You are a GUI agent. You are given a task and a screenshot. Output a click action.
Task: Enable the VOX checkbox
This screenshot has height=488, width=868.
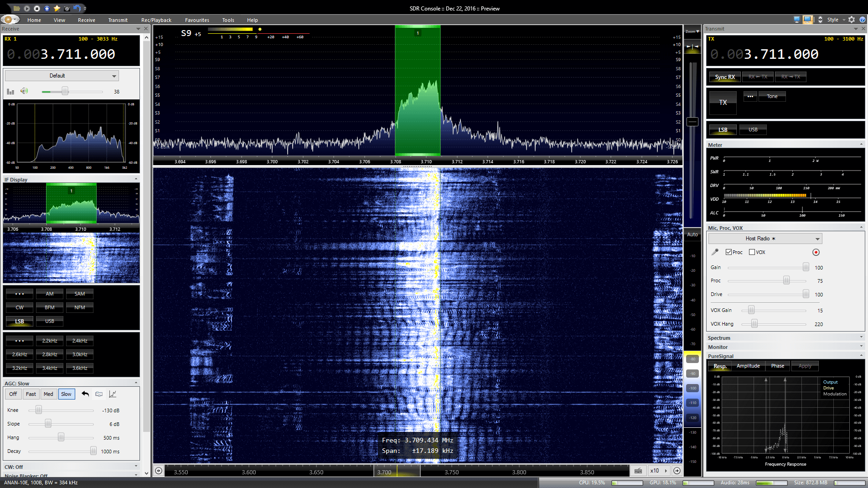(x=751, y=252)
